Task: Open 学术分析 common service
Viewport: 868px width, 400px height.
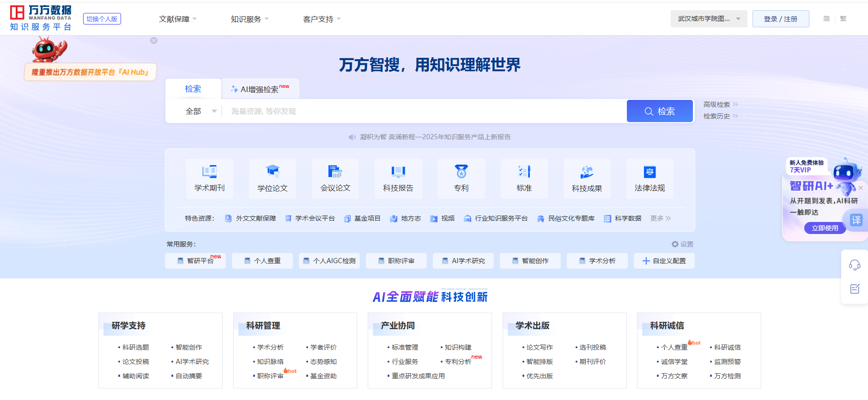Action: (x=597, y=261)
